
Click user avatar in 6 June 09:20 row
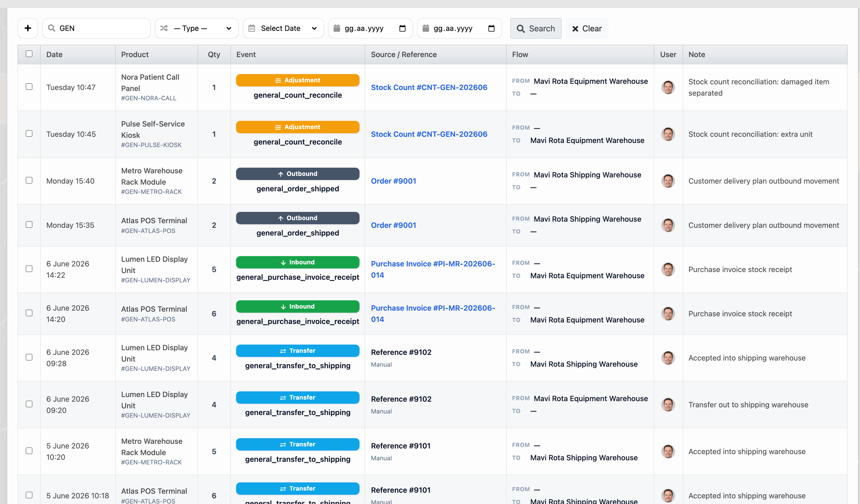tap(668, 405)
